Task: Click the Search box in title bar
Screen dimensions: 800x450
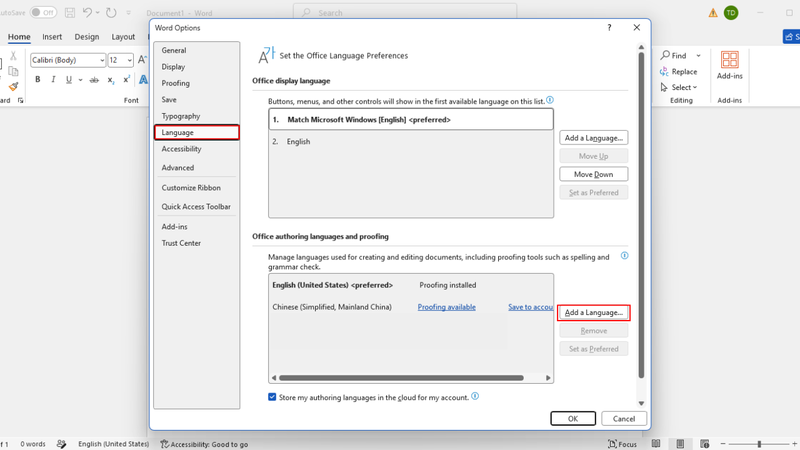Action: 405,13
